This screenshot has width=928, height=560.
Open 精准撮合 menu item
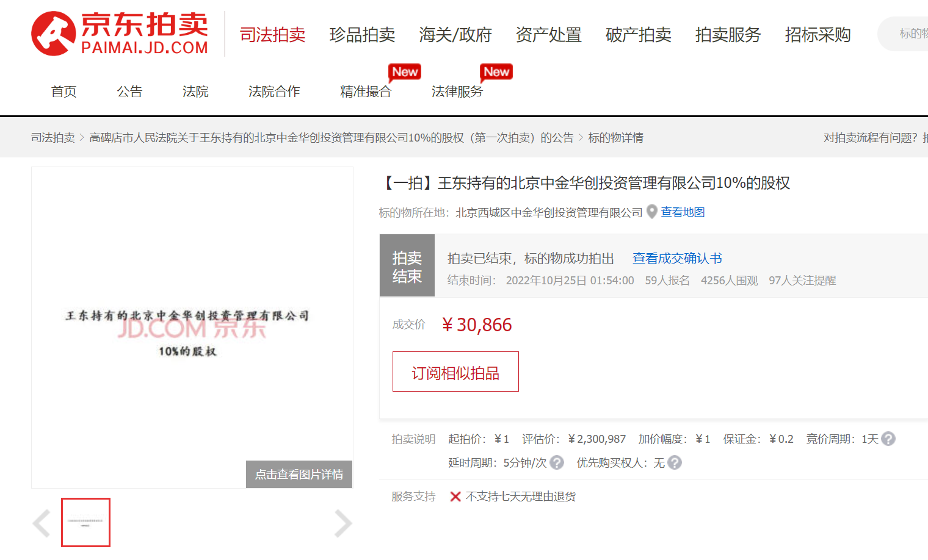tap(366, 92)
